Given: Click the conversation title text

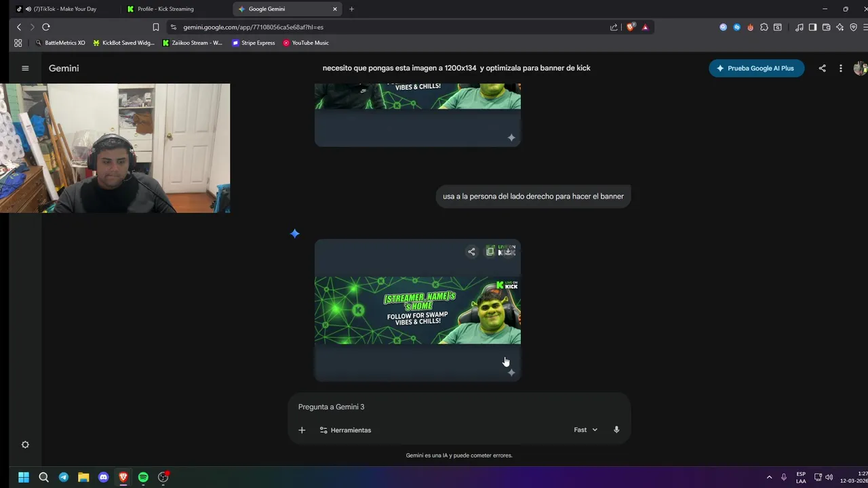Looking at the screenshot, I should pyautogui.click(x=456, y=68).
